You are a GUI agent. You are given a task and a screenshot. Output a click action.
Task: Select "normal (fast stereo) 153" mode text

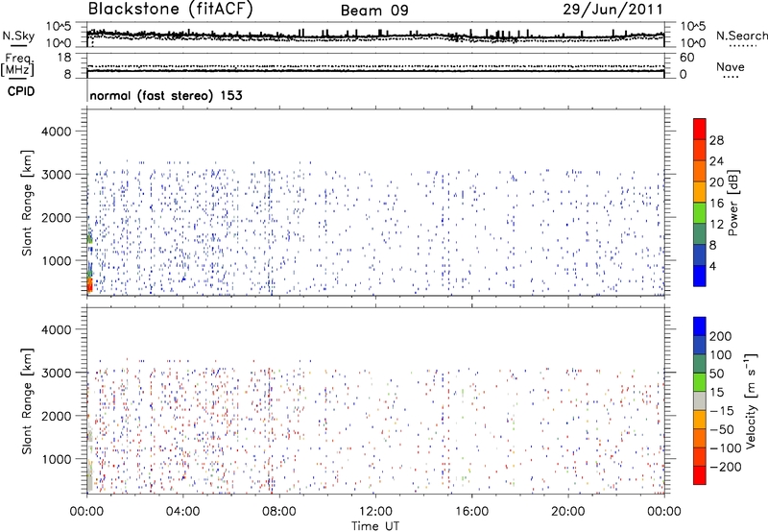[166, 95]
